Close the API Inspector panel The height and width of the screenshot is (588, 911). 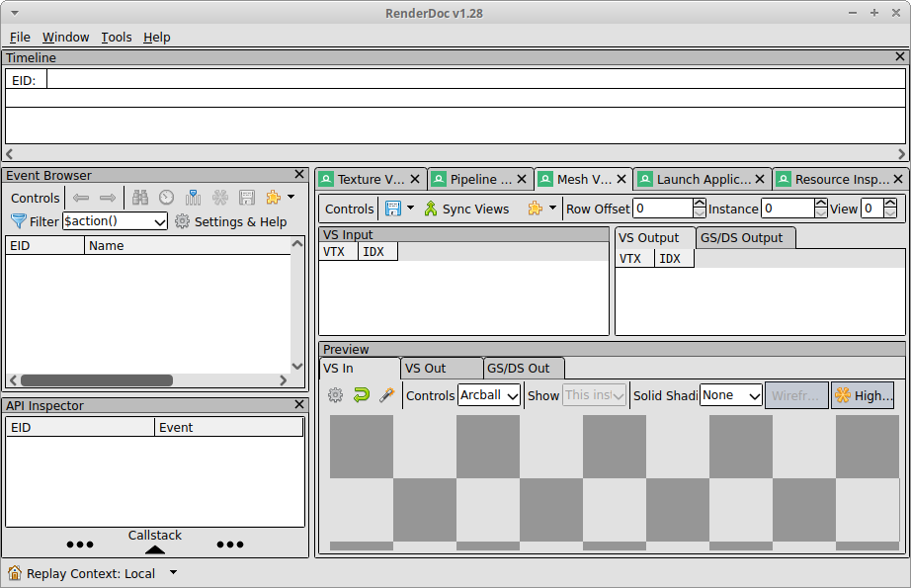point(299,404)
